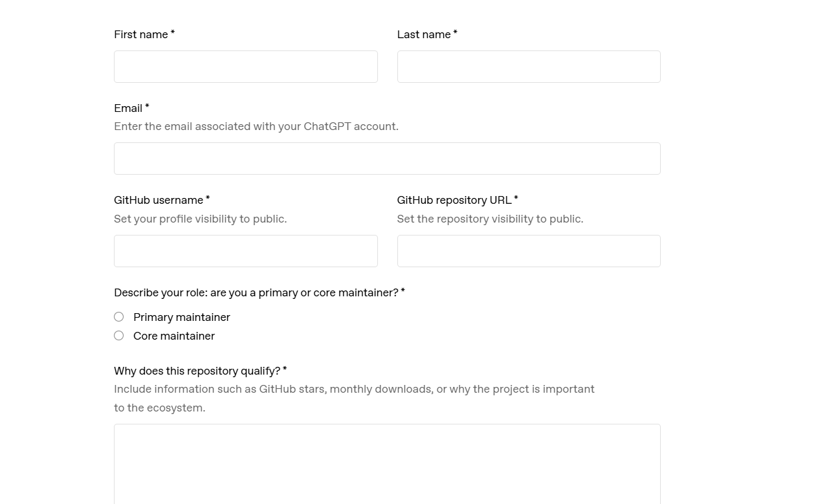This screenshot has width=818, height=504.
Task: Click the ChatGPT account email hint text
Action: [x=256, y=126]
